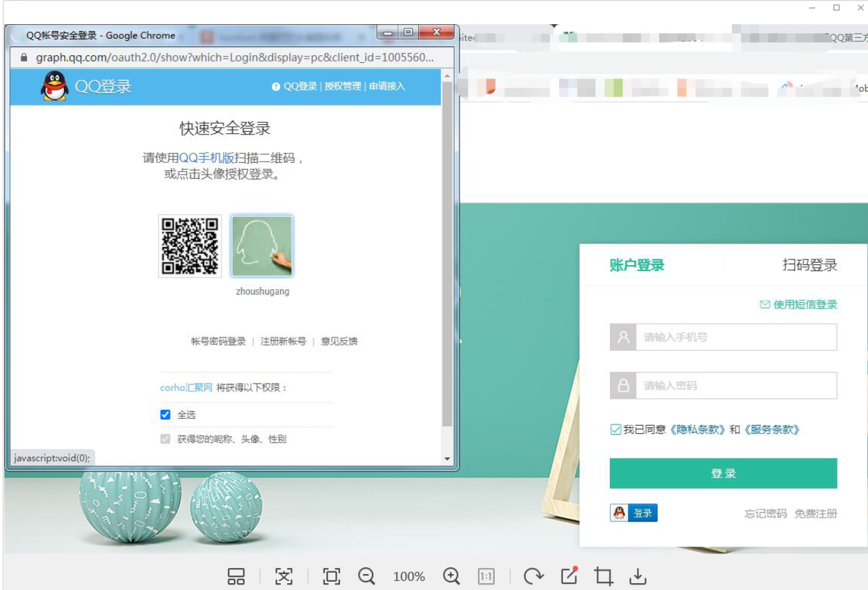Rotate the image clockwise

pyautogui.click(x=533, y=576)
